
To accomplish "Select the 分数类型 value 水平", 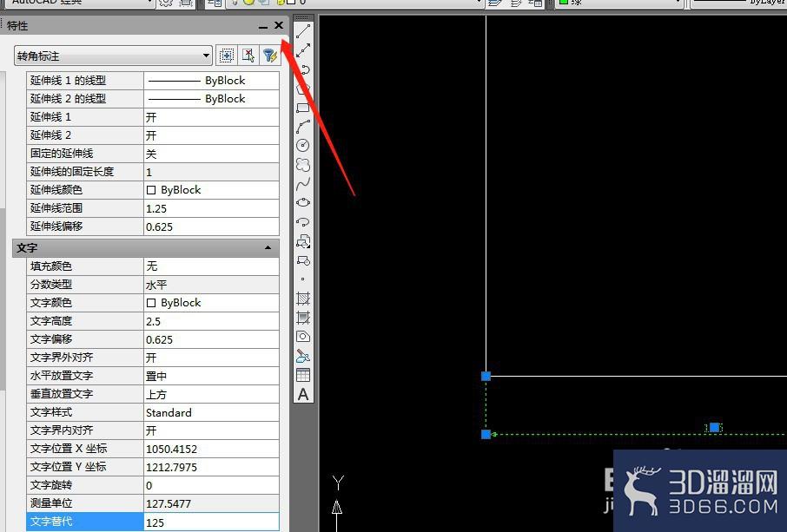I will (211, 285).
